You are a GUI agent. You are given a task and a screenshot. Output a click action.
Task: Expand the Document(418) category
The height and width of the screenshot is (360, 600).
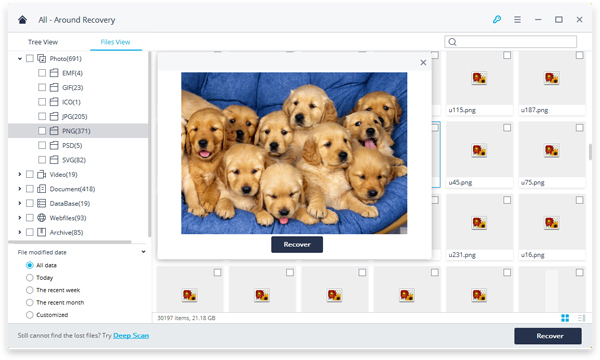point(20,189)
